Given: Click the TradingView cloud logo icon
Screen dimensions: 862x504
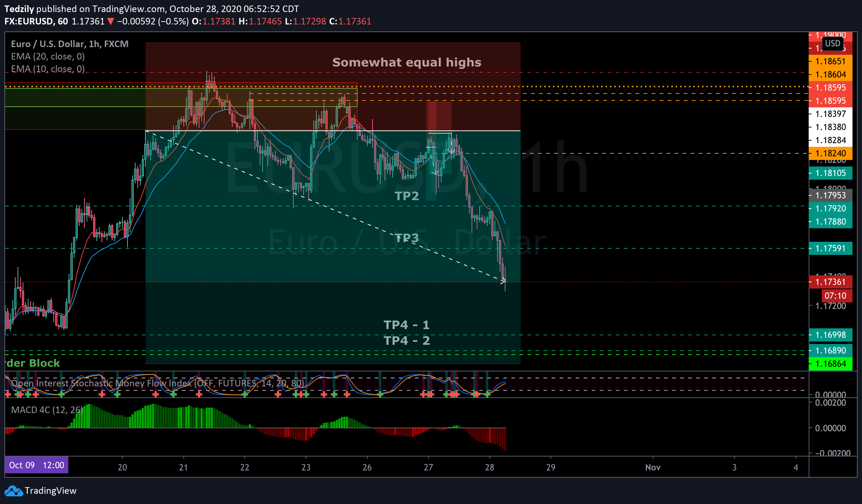Looking at the screenshot, I should [14, 491].
